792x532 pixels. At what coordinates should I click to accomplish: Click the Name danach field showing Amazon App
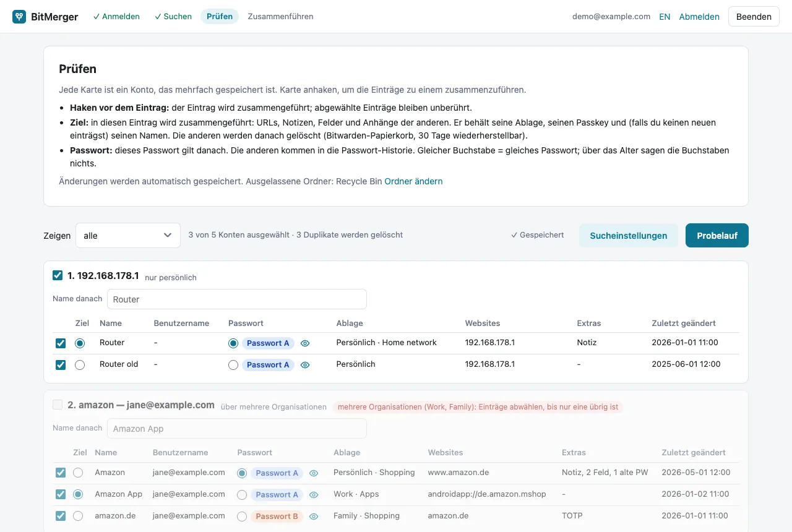(237, 429)
